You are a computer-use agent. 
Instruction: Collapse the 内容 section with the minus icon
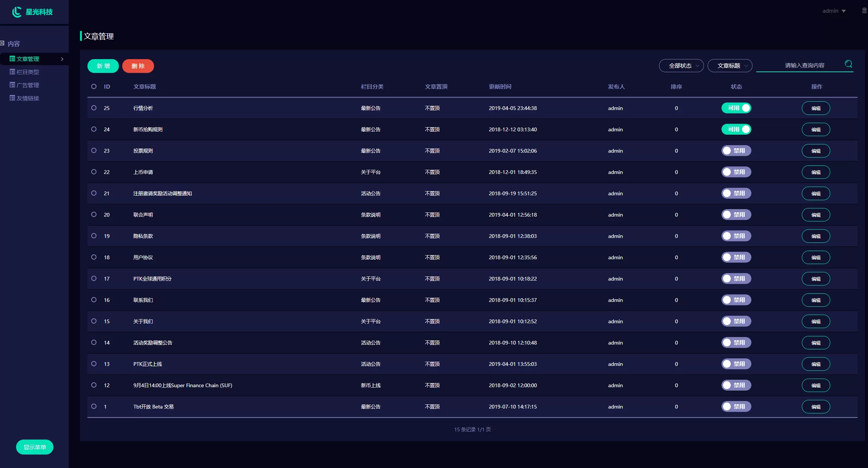point(2,43)
